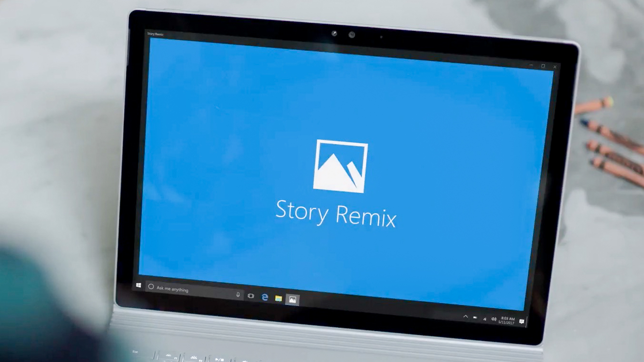This screenshot has height=362, width=644.
Task: Select the Photos app taskbar icon
Action: pyautogui.click(x=292, y=300)
